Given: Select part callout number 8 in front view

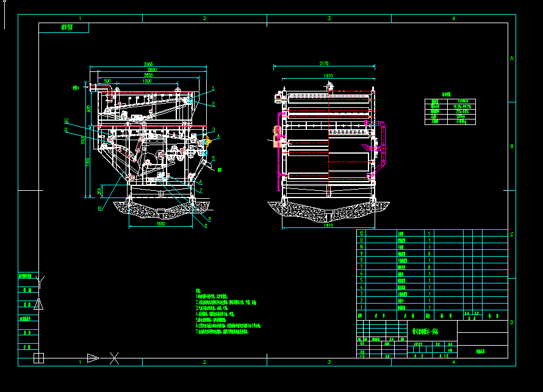Looking at the screenshot, I should [x=209, y=219].
